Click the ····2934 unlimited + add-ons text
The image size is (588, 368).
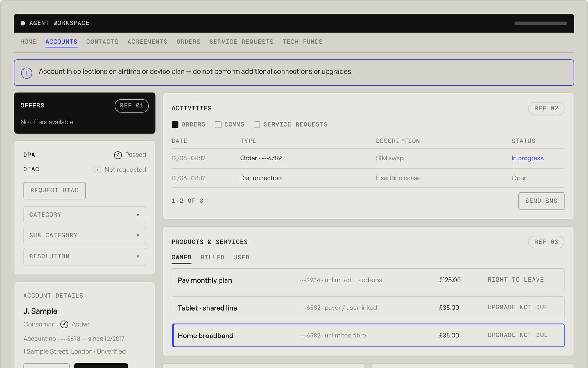coord(341,280)
